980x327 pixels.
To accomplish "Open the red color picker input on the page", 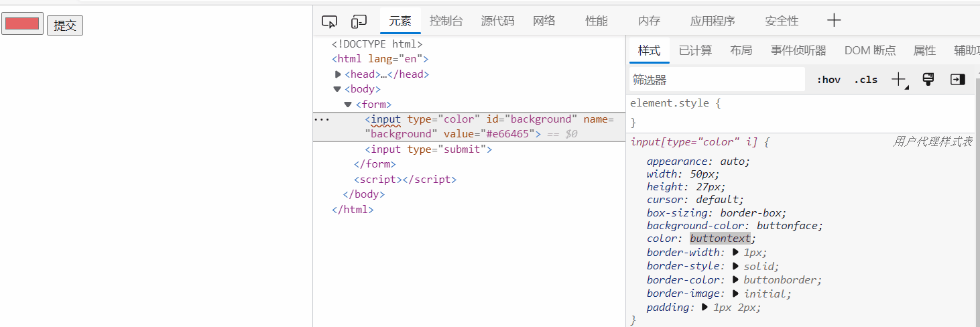I will 22,23.
